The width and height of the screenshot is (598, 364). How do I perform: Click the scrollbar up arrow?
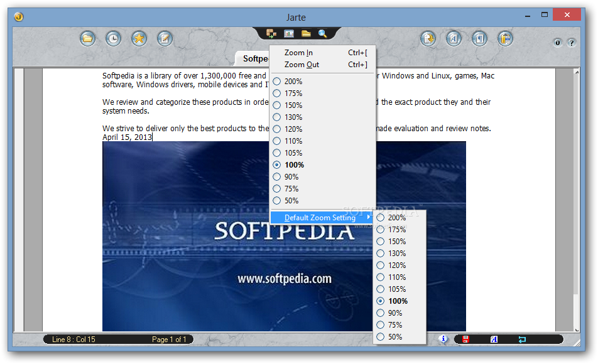pyautogui.click(x=577, y=72)
